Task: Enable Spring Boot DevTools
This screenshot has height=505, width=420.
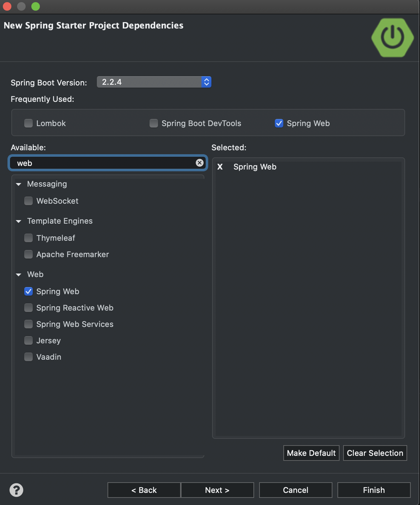Action: [154, 123]
